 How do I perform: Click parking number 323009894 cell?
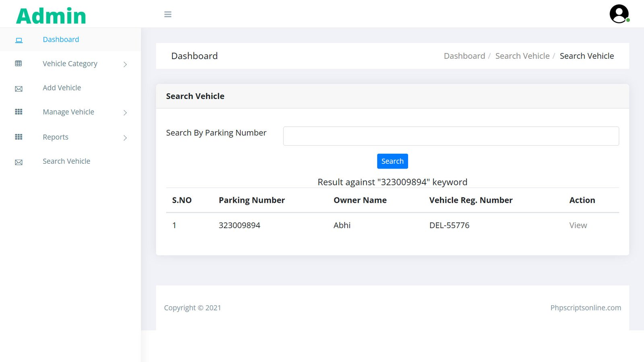[x=239, y=225]
